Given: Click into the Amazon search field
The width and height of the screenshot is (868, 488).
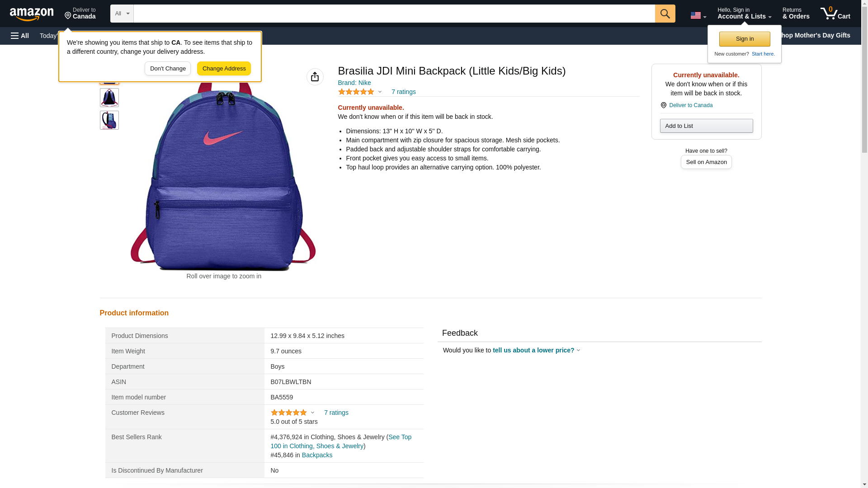Looking at the screenshot, I should pos(393,14).
